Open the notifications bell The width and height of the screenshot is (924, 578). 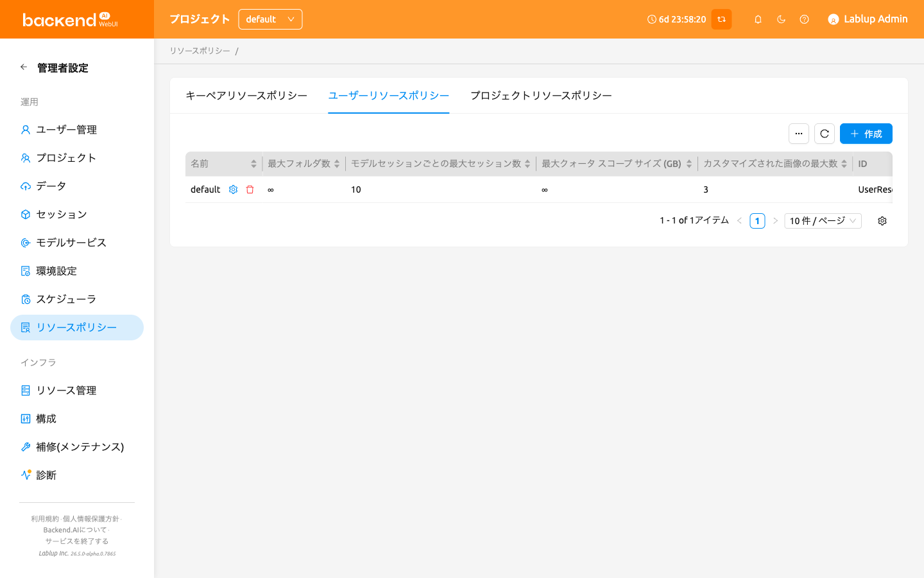pyautogui.click(x=758, y=19)
